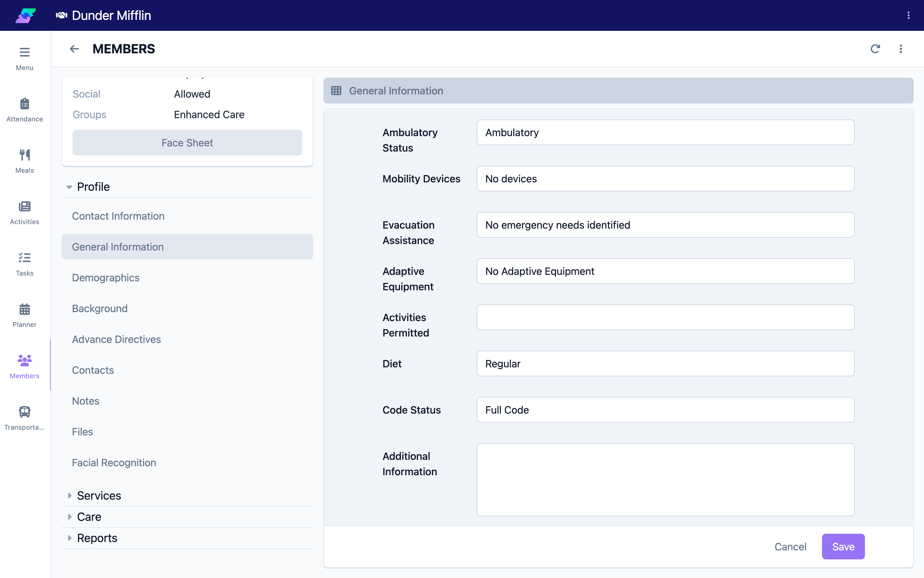924x578 pixels.
Task: Select General Information in Profile list
Action: pos(187,247)
